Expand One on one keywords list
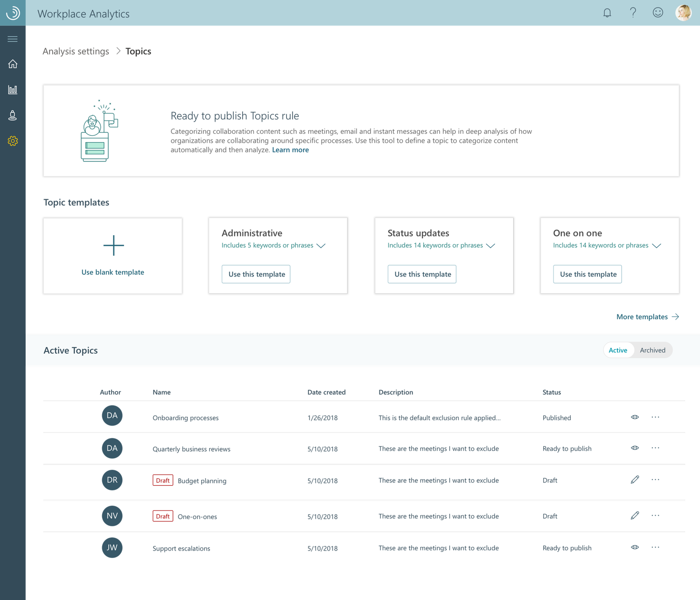This screenshot has width=700, height=600. [657, 245]
